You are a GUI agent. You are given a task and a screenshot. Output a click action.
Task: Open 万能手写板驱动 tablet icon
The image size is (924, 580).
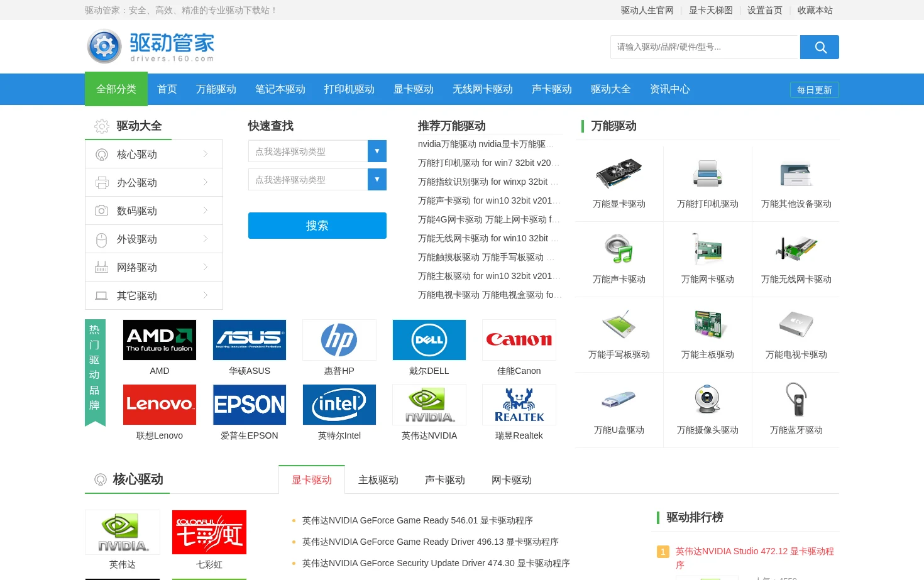point(619,324)
